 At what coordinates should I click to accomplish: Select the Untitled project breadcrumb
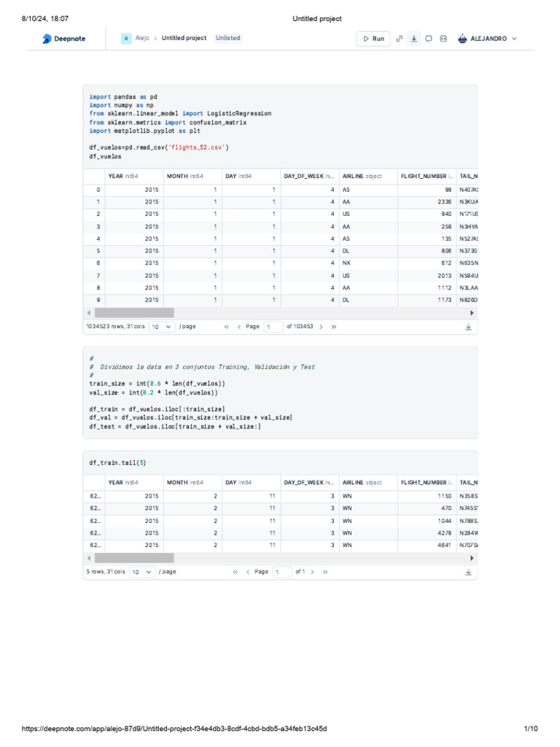point(184,38)
